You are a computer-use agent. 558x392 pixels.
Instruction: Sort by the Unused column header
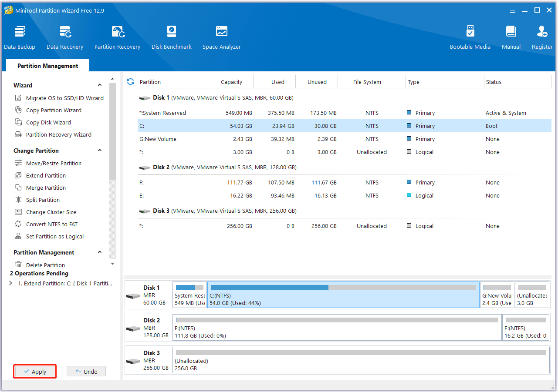[317, 82]
